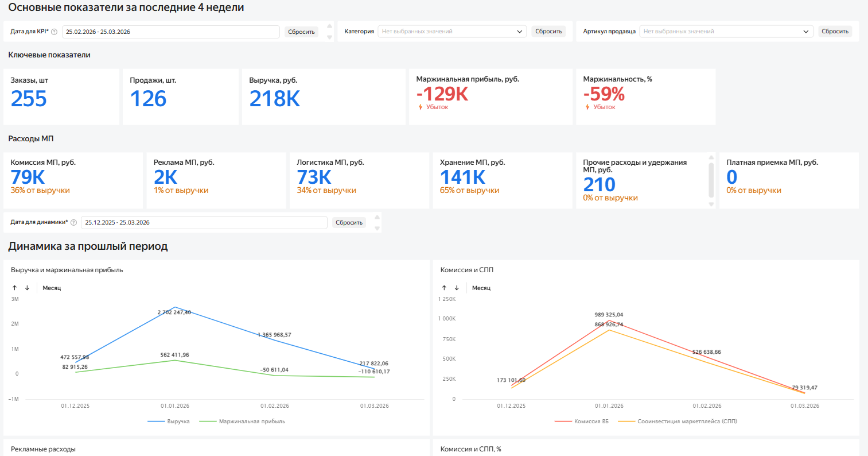Sort descending in Выручка и маржинальная прибыль chart
The width and height of the screenshot is (868, 456).
coord(27,288)
